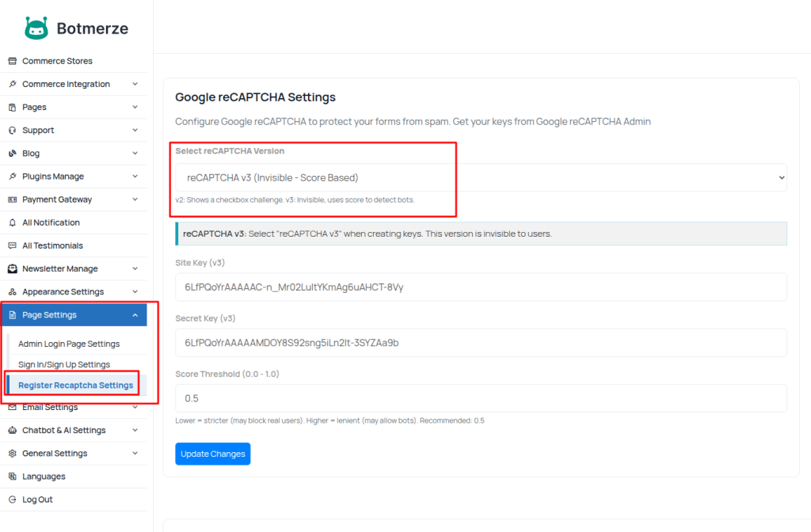Expand the Newsletter Manage chevron
This screenshot has height=532, width=811.
pos(135,269)
